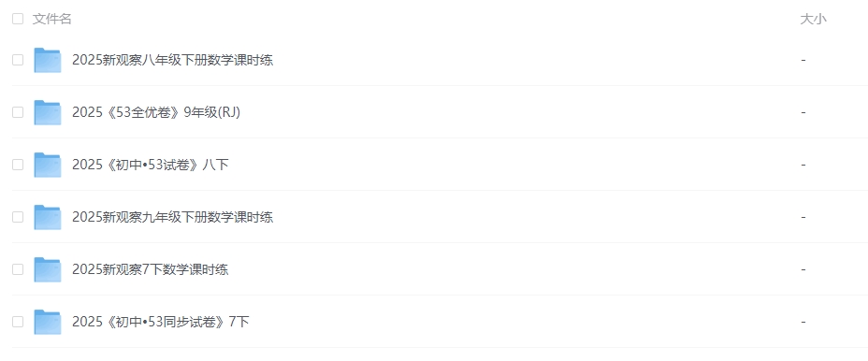The image size is (868, 361).
Task: Sort by the 文件名 column header
Action: [52, 19]
